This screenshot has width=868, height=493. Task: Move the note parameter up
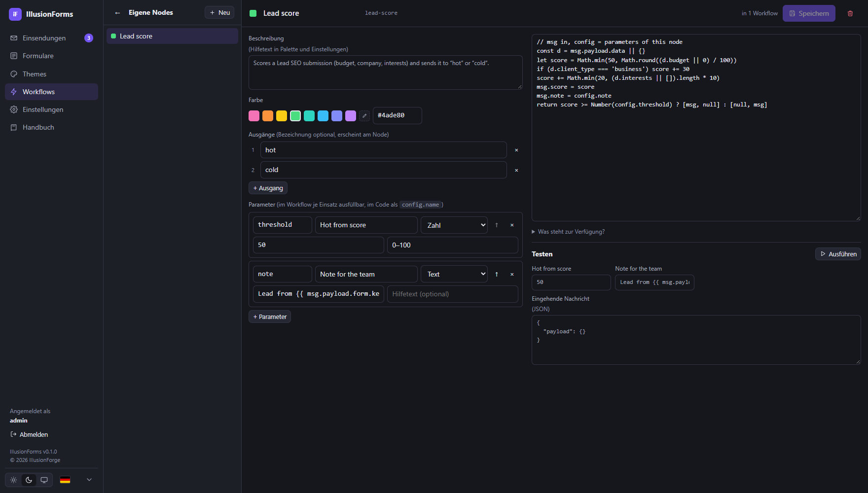click(x=497, y=274)
